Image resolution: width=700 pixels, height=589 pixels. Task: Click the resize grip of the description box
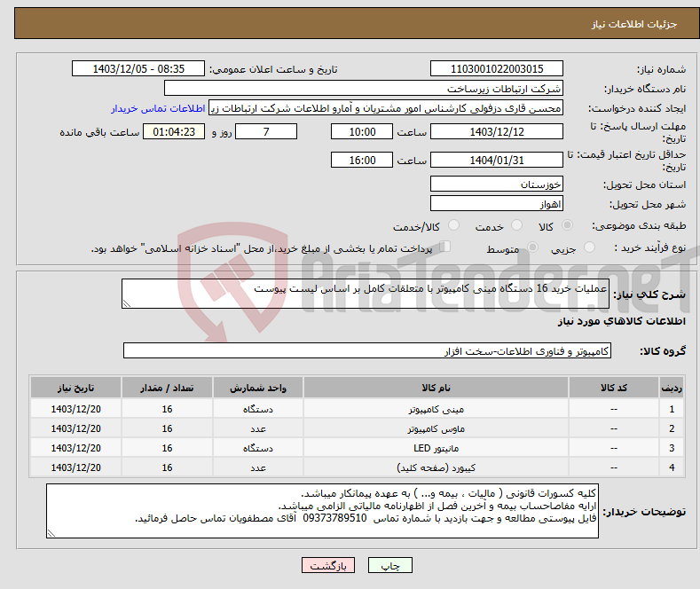(x=127, y=303)
